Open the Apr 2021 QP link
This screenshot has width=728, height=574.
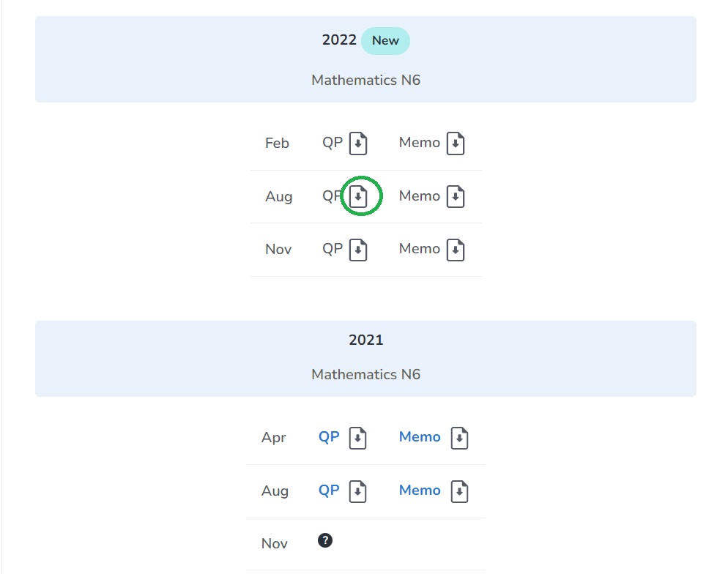pyautogui.click(x=329, y=437)
